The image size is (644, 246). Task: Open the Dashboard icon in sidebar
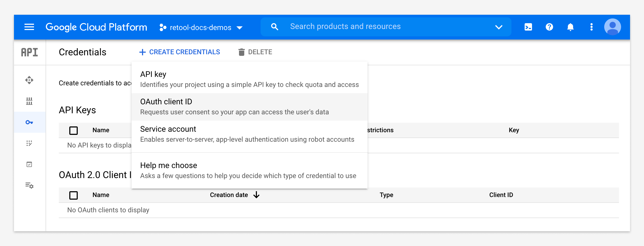29,80
